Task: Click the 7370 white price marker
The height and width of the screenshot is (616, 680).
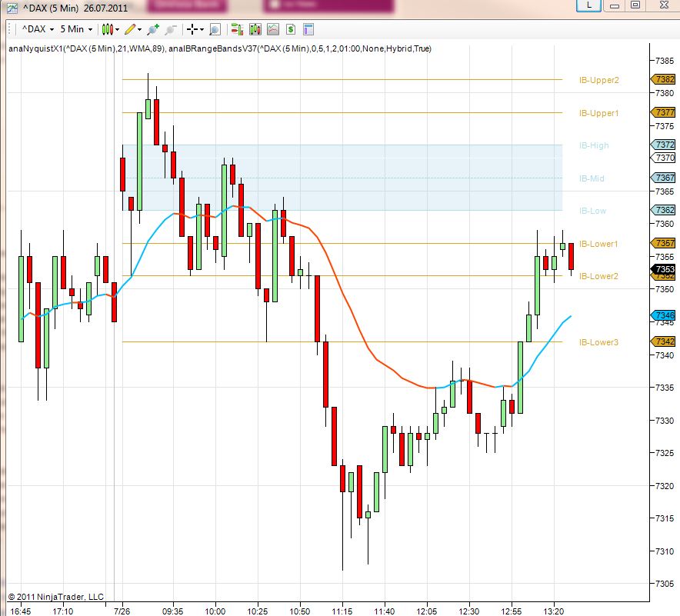Action: [664, 158]
